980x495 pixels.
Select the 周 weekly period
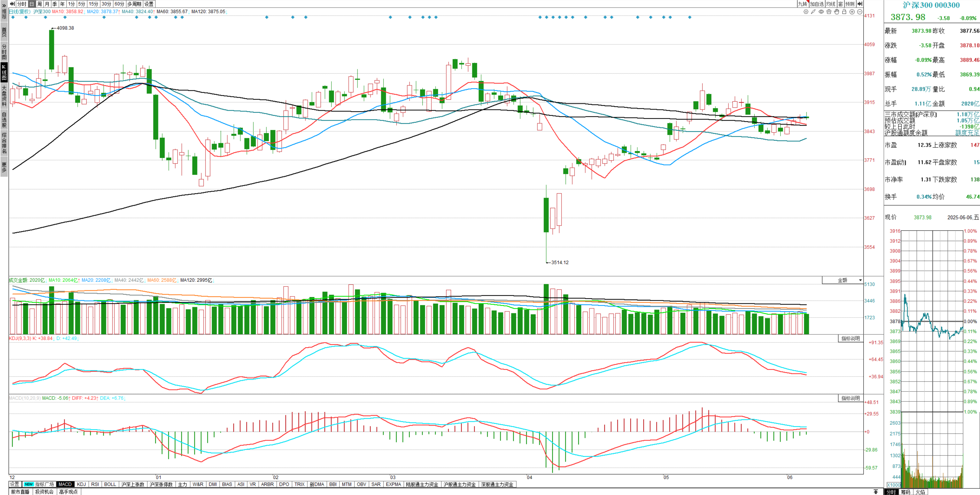click(x=39, y=4)
